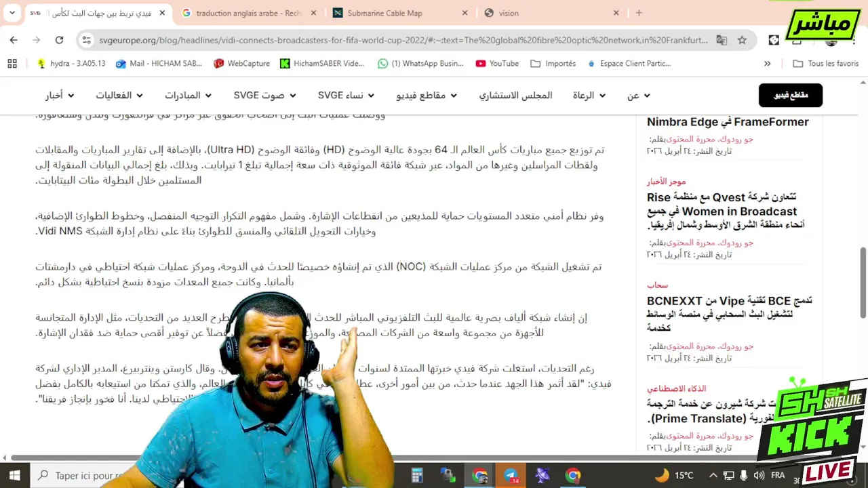Close the traduction anglais arabe tab

point(313,13)
